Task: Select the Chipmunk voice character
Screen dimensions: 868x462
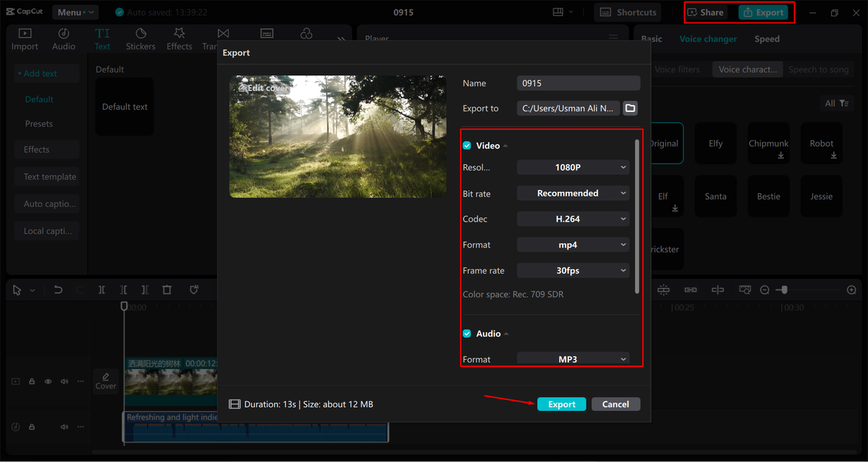Action: pos(768,143)
